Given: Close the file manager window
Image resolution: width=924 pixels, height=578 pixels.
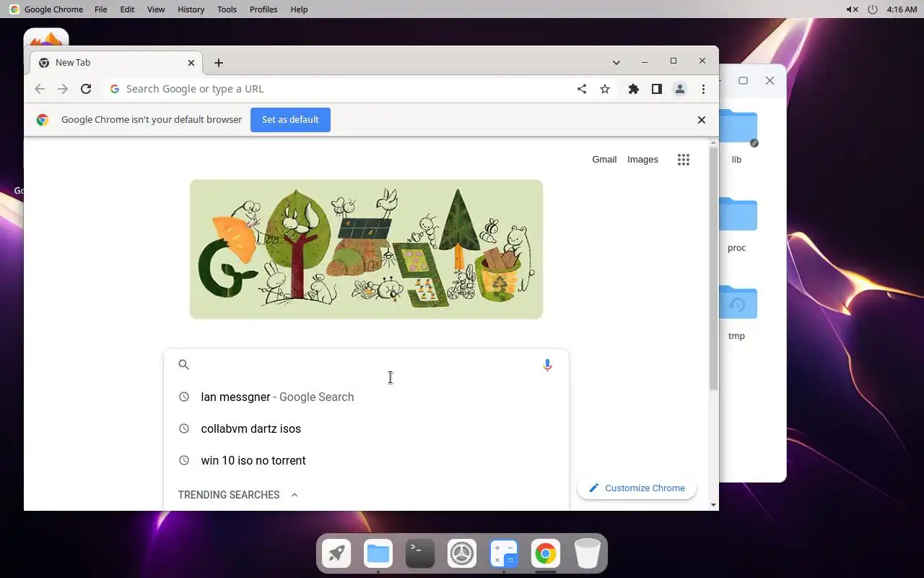Looking at the screenshot, I should coord(770,81).
